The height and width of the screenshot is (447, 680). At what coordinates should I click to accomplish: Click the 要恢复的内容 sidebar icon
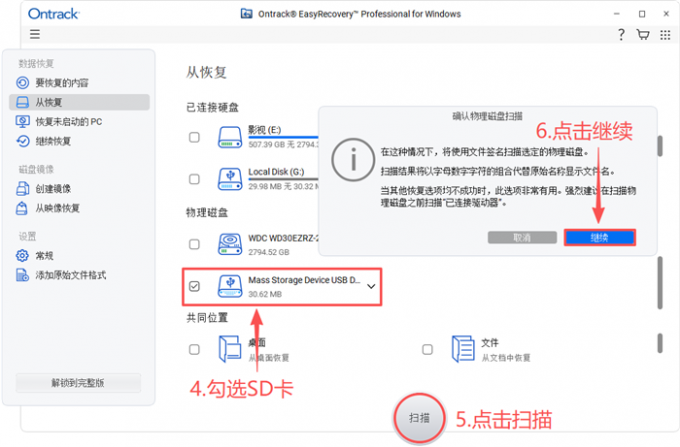tap(23, 82)
